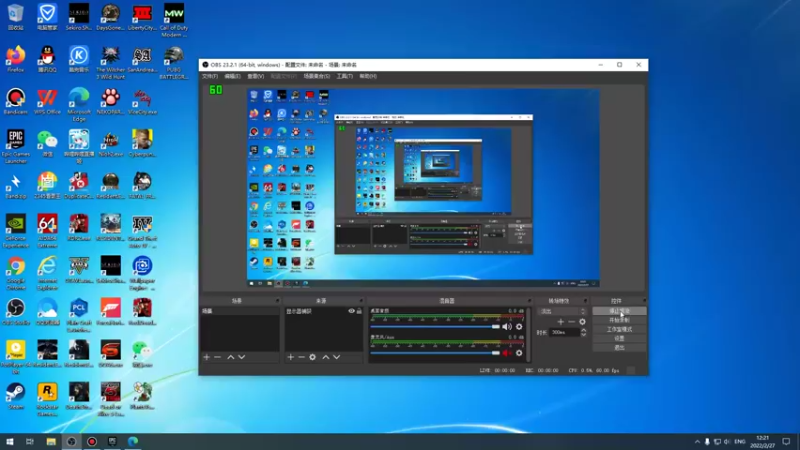Show hidden tray icons chevron

coord(697,441)
